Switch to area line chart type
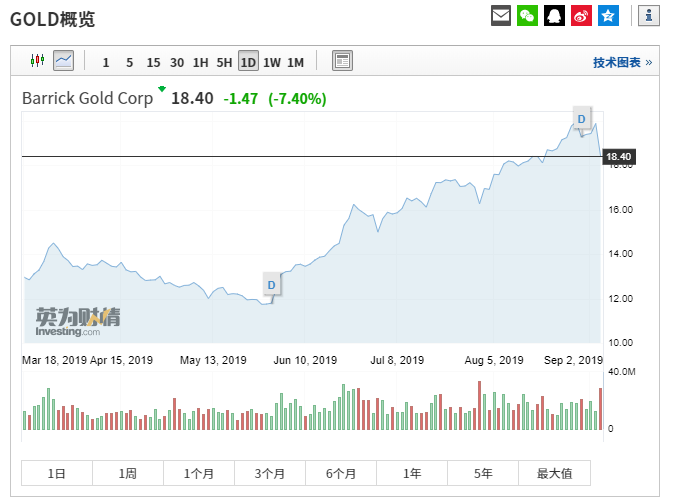This screenshot has height=502, width=674. tap(64, 61)
